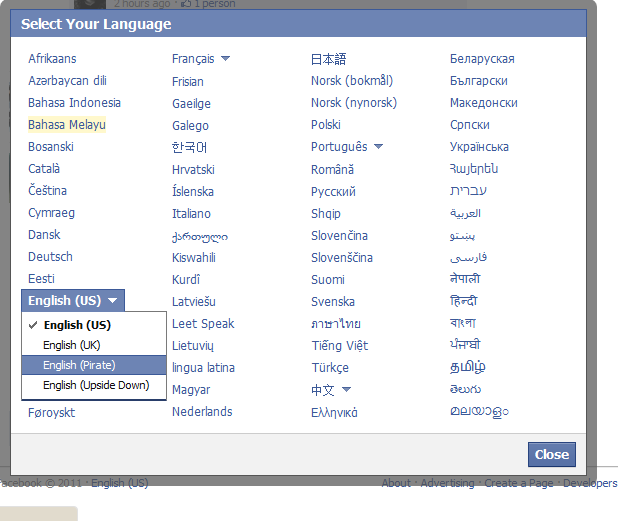618x521 pixels.
Task: Select Čeština language
Action: [x=47, y=191]
